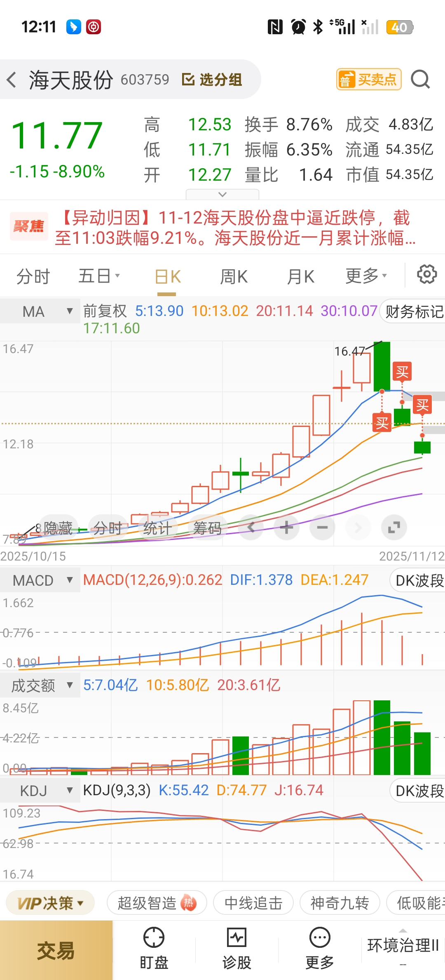Open the 成交额 indicator dropdown
This screenshot has height=980, width=445.
(40, 686)
